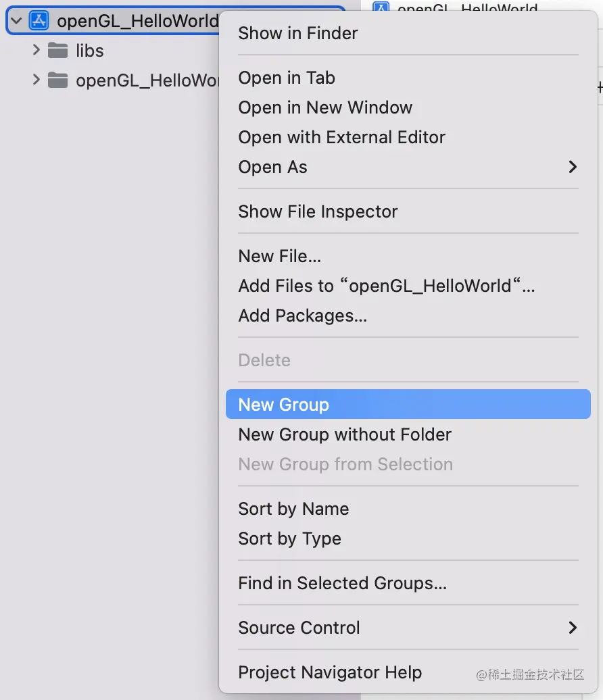Select the openGL_HelloWorld root project name
Viewport: 603px width, 700px height.
coord(138,21)
